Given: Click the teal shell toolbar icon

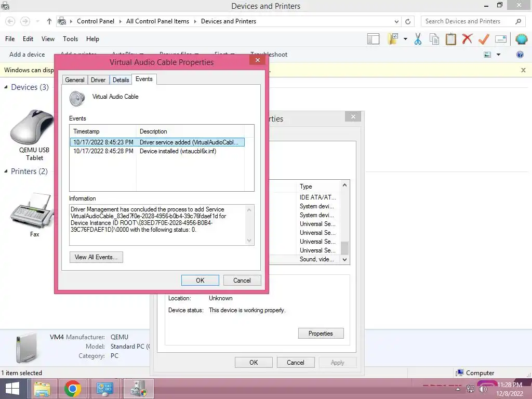Looking at the screenshot, I should [521, 39].
